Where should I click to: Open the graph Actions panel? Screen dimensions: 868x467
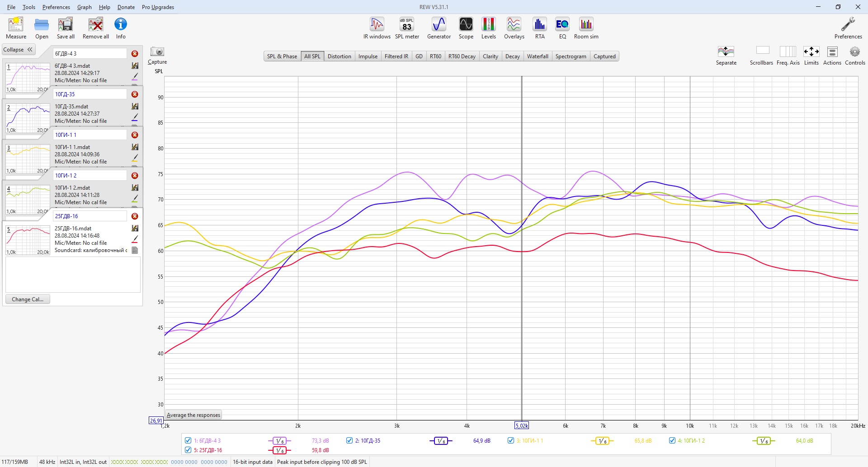pos(832,56)
